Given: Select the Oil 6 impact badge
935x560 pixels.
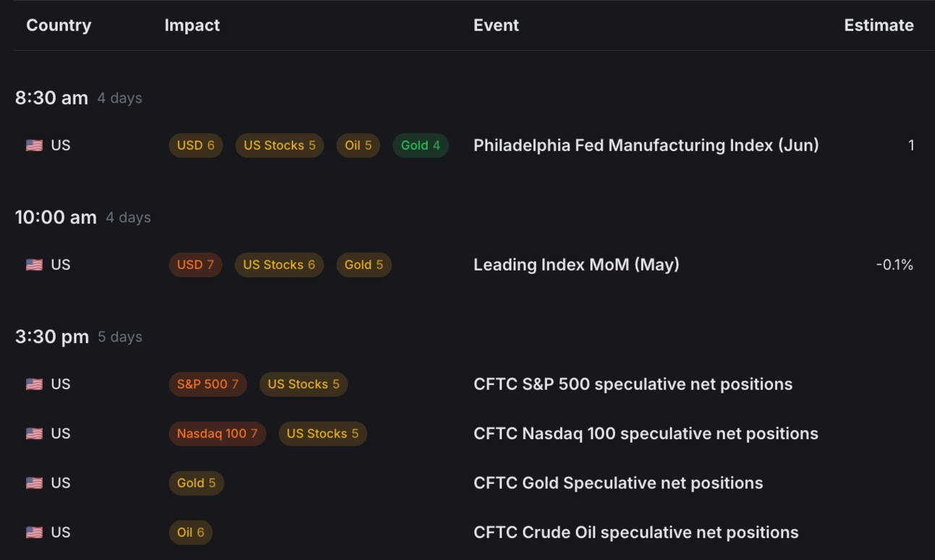Looking at the screenshot, I should (191, 533).
